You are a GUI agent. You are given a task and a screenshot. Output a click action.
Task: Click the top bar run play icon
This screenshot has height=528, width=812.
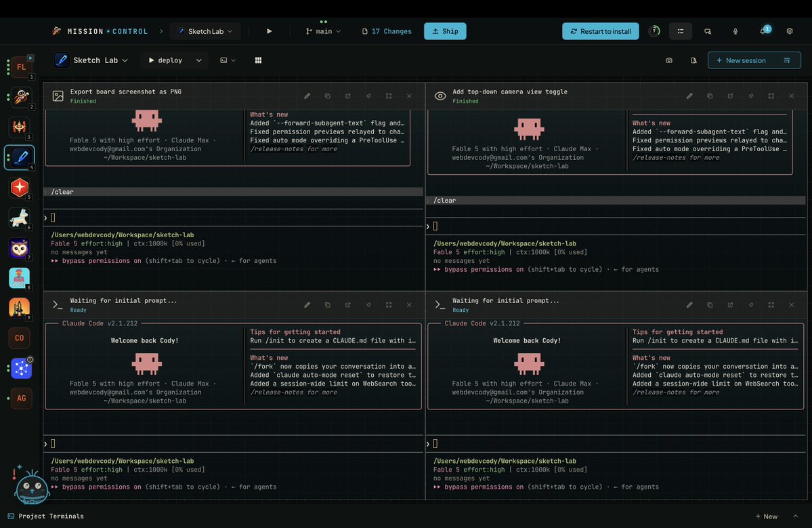coord(270,31)
